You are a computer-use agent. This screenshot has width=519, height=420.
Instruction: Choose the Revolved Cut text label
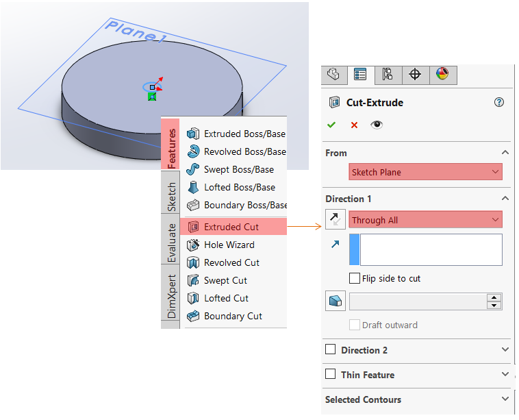231,262
